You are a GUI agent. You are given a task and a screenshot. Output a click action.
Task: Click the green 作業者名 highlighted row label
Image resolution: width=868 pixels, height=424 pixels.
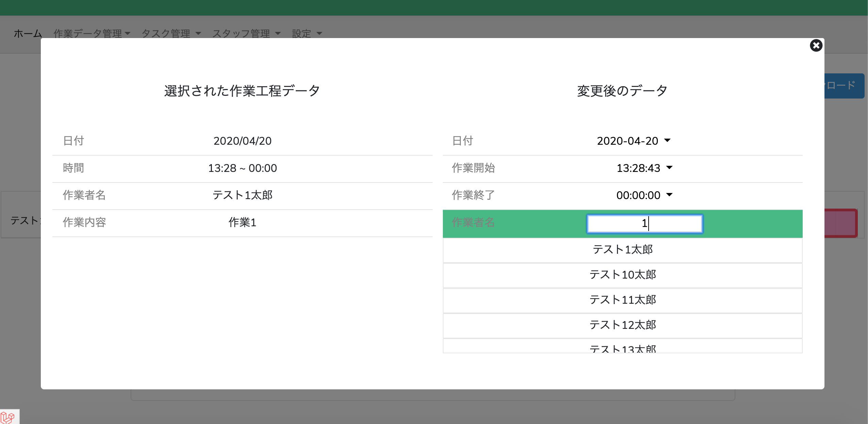click(x=473, y=223)
